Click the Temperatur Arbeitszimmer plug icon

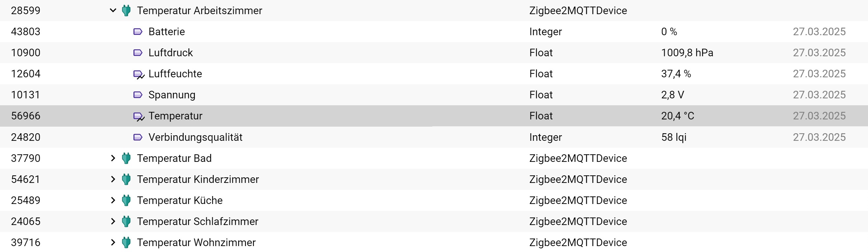click(x=126, y=11)
